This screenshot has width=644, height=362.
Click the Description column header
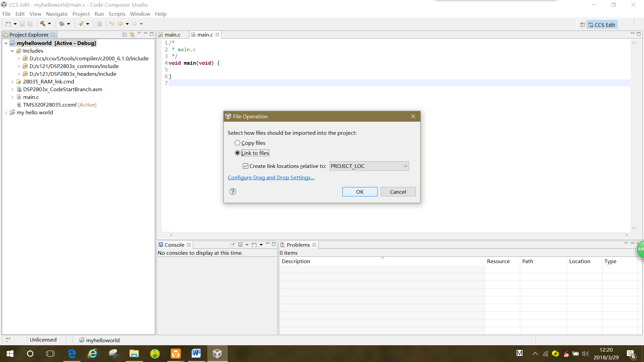point(382,261)
